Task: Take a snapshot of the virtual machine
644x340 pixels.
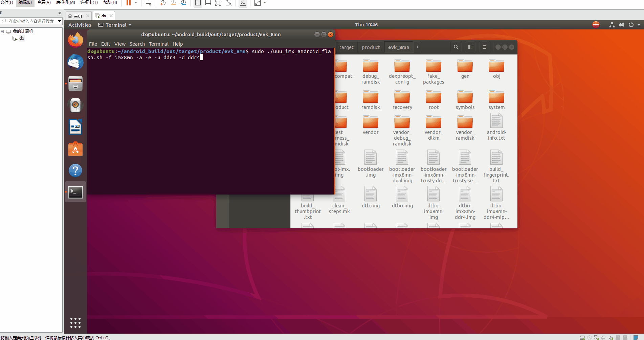Action: tap(163, 3)
